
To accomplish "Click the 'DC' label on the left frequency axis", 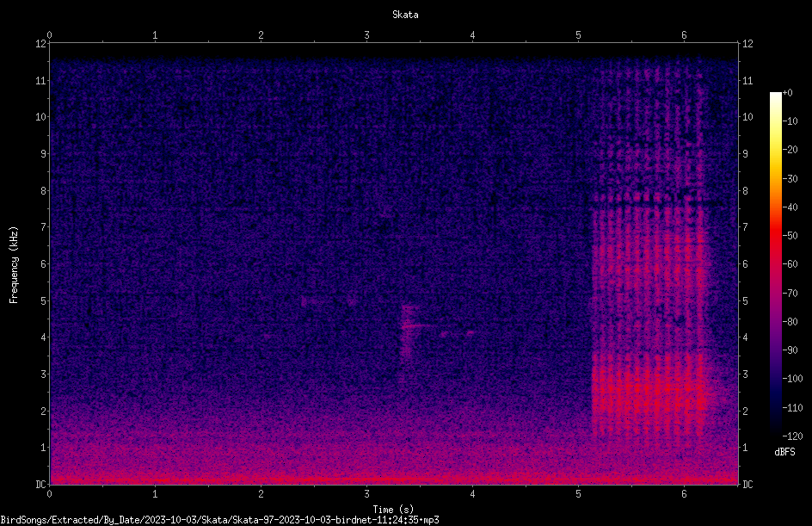I will click(x=40, y=484).
